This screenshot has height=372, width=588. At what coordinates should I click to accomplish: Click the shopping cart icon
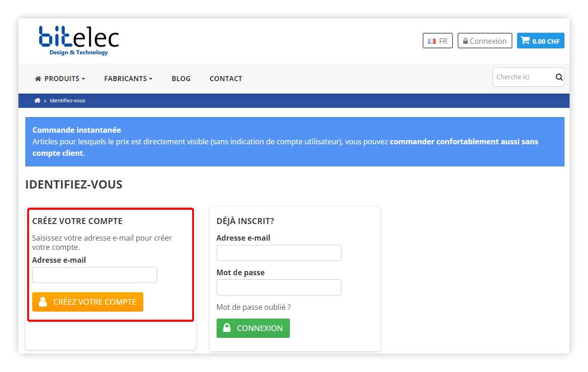[525, 41]
